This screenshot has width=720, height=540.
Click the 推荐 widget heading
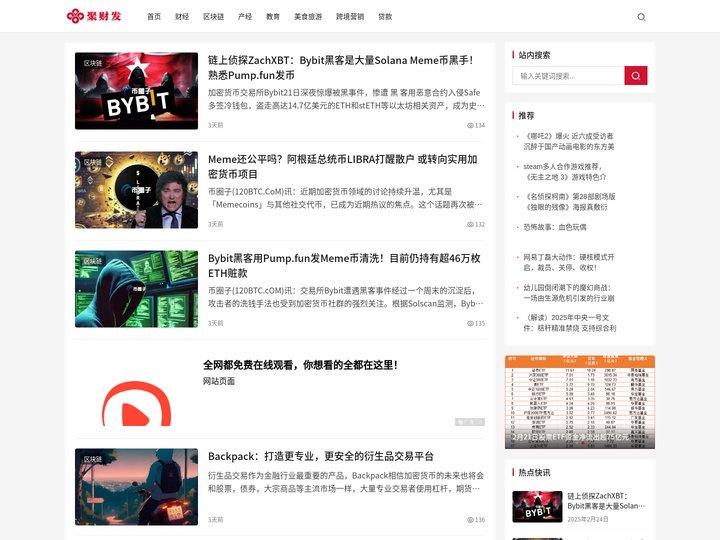click(x=526, y=116)
